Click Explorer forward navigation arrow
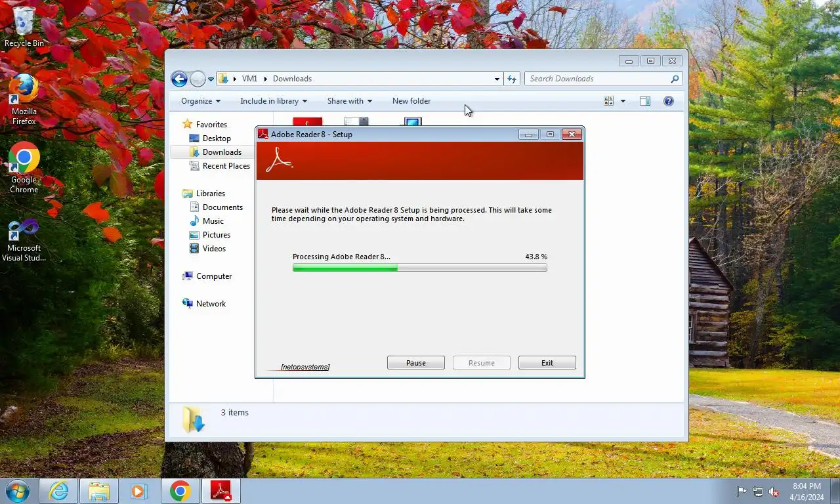This screenshot has width=840, height=504. (x=198, y=79)
